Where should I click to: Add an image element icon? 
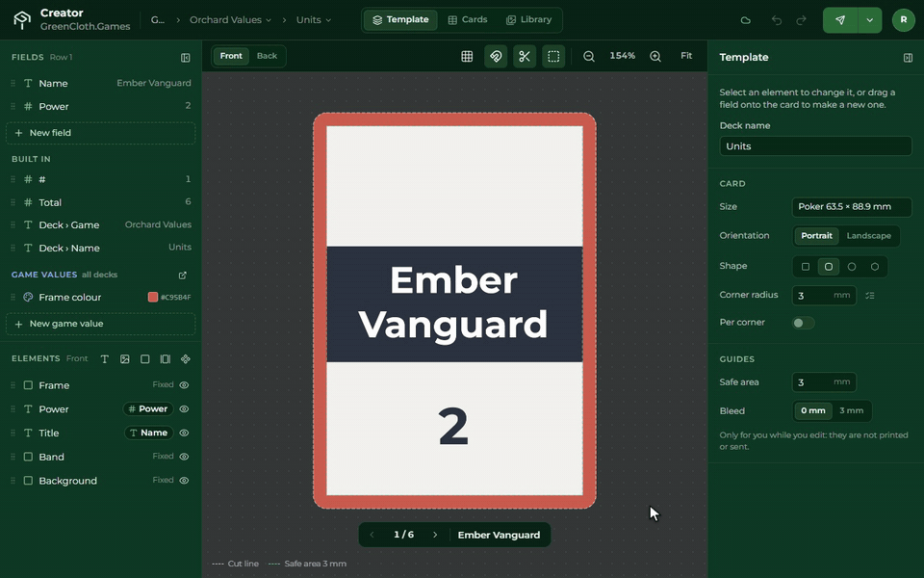pyautogui.click(x=125, y=359)
